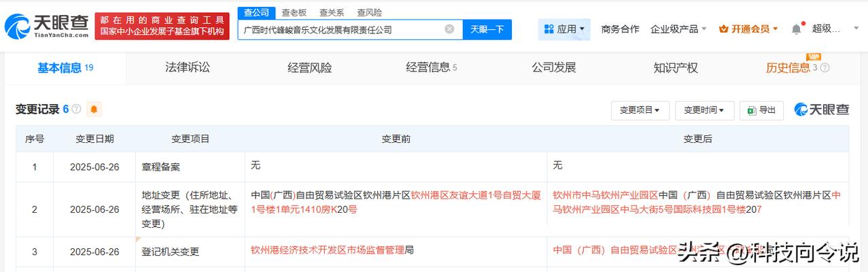Click the orange alert bell beside 变更记录
This screenshot has height=272, width=868.
[93, 109]
